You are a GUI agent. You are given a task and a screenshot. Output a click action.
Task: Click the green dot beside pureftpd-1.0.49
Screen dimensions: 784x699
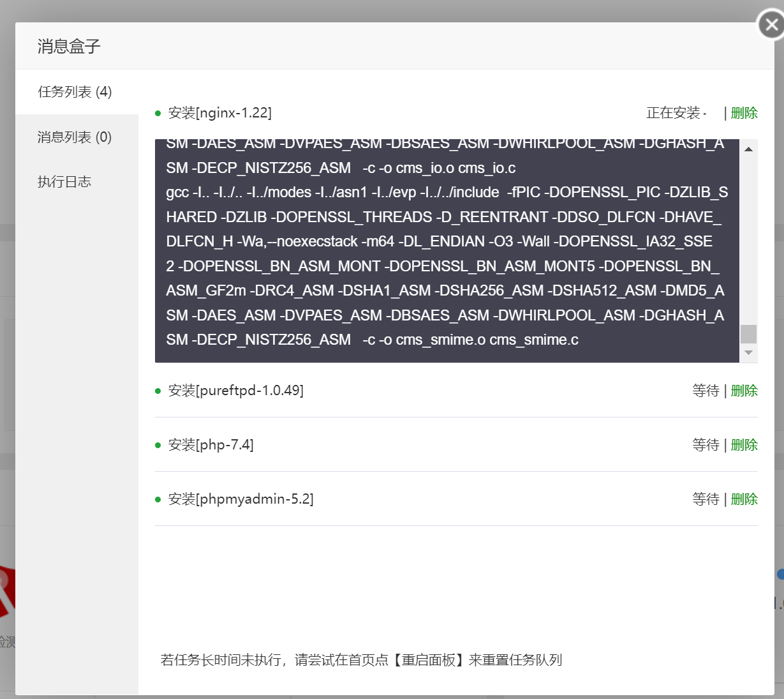[158, 390]
